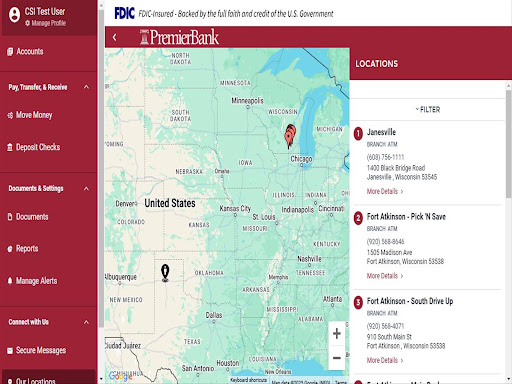The height and width of the screenshot is (384, 512).
Task: Zoom out on the map
Action: [337, 358]
